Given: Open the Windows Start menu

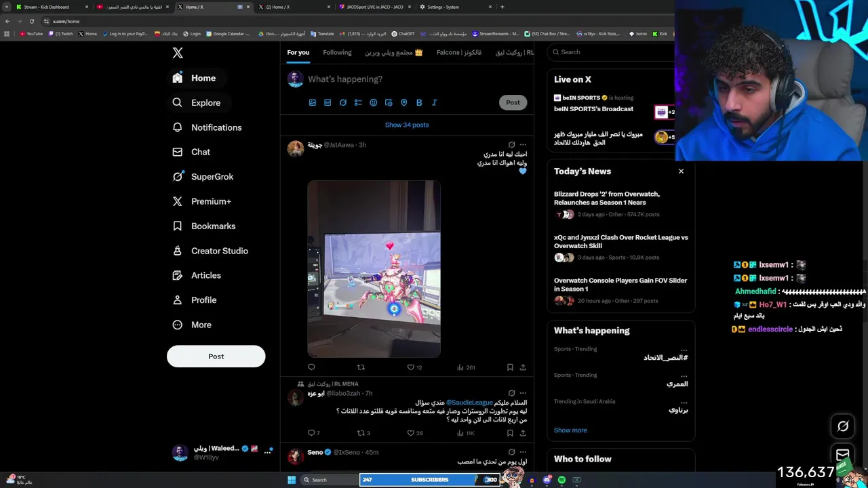Looking at the screenshot, I should coord(292,480).
